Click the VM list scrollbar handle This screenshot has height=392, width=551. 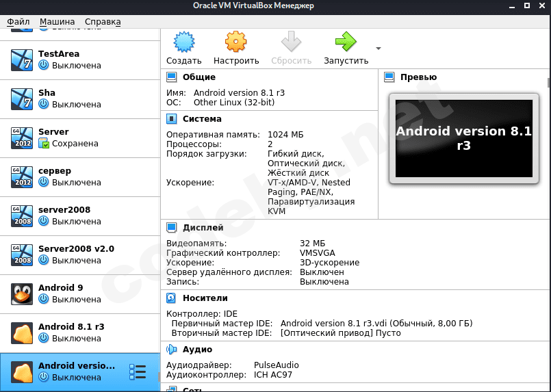tap(159, 377)
